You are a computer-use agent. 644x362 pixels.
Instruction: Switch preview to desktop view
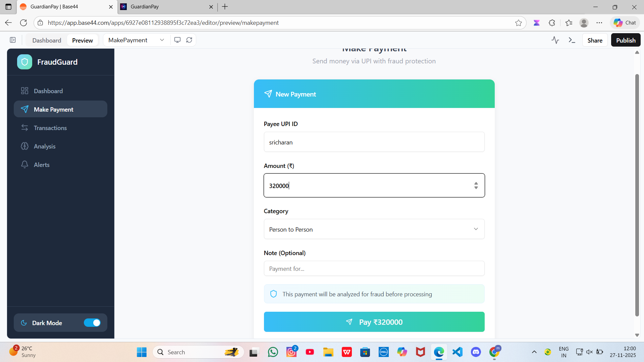tap(177, 40)
